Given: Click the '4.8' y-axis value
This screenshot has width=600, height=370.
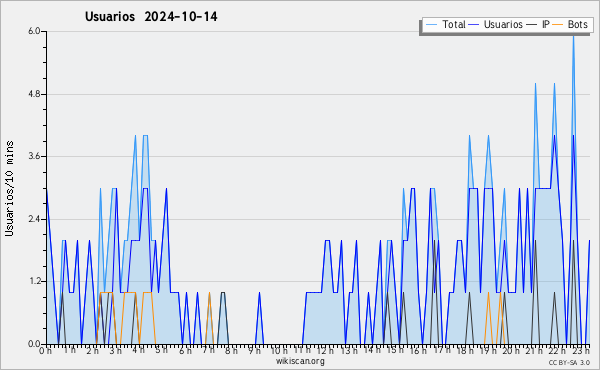Looking at the screenshot, I should point(34,94).
